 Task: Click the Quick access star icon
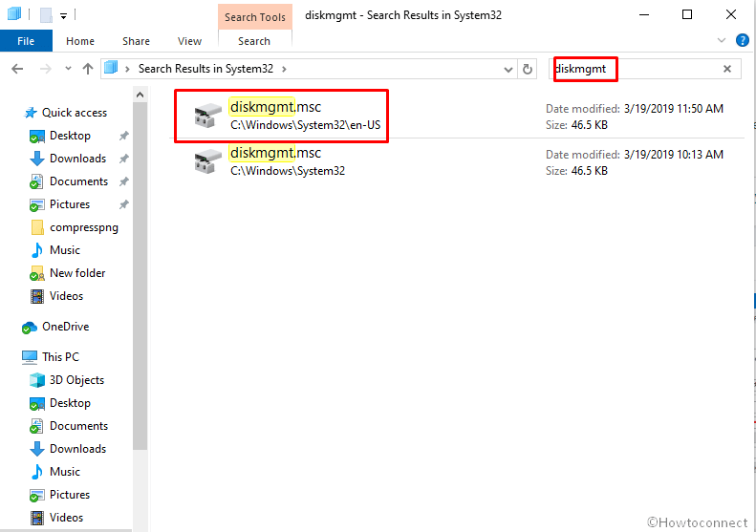point(31,113)
